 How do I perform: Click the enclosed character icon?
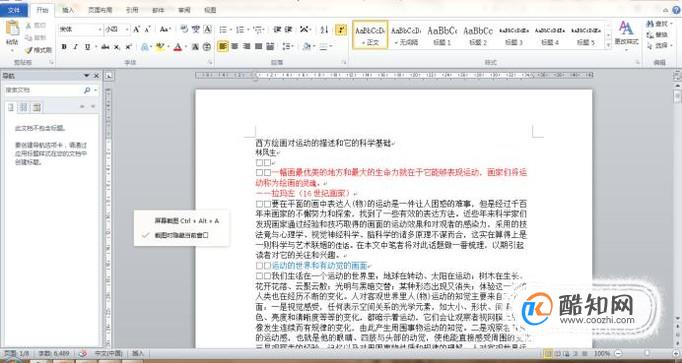click(207, 47)
